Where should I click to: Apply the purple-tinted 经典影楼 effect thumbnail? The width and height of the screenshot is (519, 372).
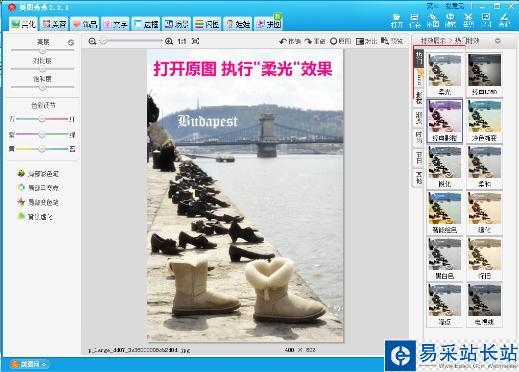pyautogui.click(x=444, y=121)
